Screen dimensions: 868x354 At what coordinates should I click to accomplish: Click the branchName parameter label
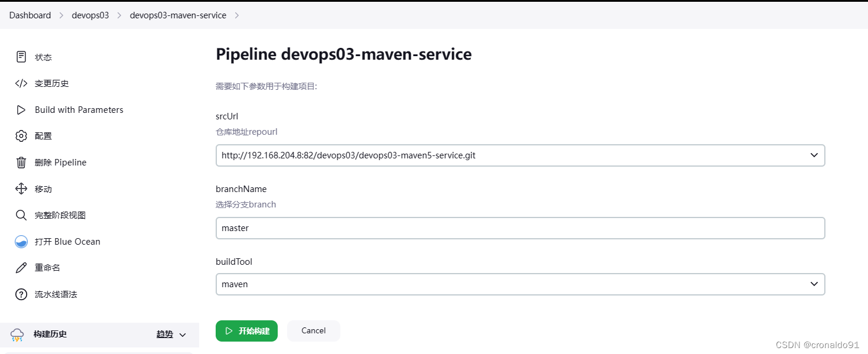tap(241, 189)
